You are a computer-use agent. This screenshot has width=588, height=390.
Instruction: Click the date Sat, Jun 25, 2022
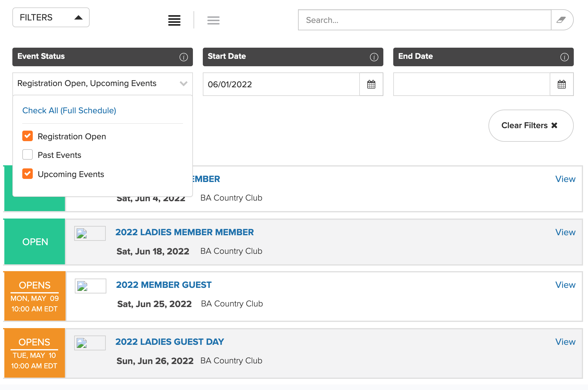pos(154,304)
